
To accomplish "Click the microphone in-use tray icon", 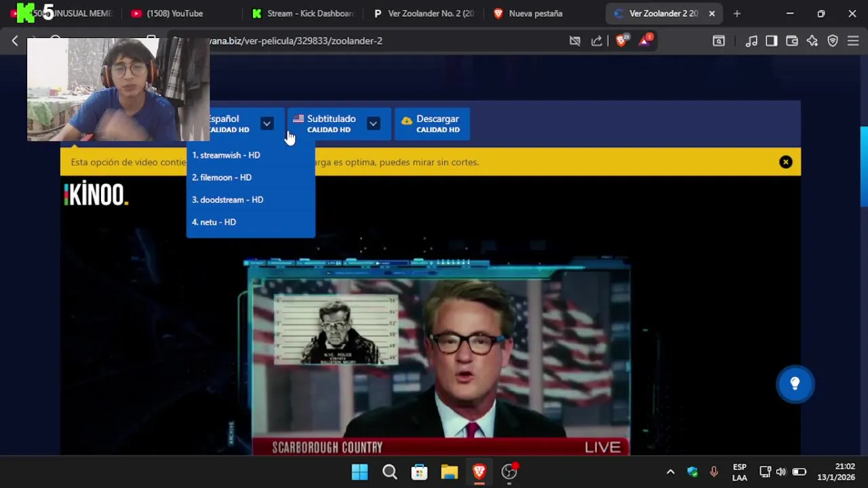I will point(713,472).
